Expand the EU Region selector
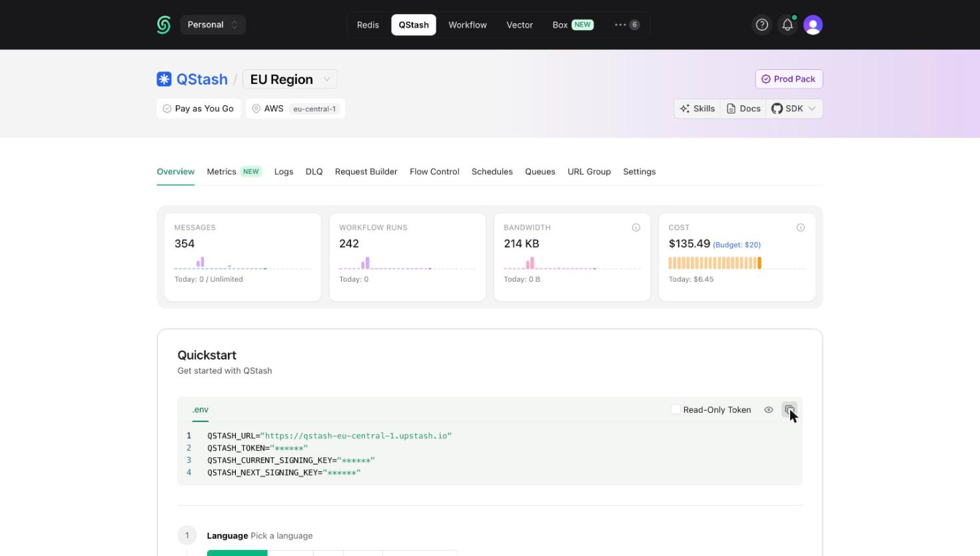 tap(290, 79)
